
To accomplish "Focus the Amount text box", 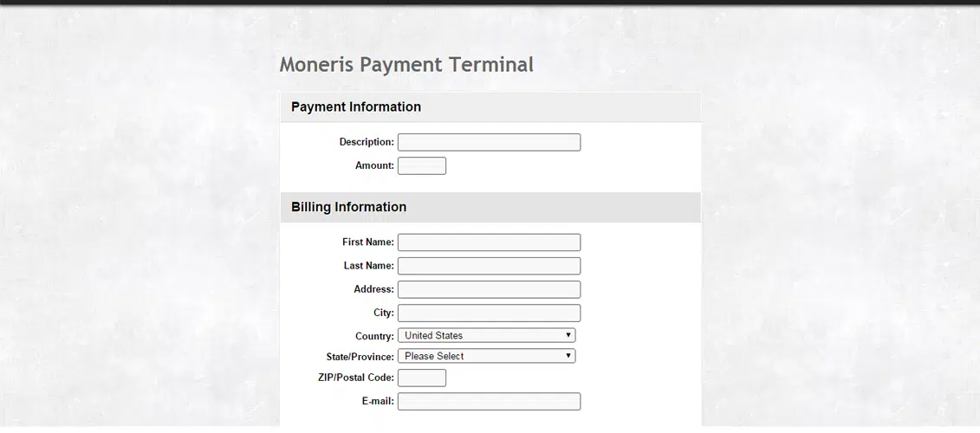I will click(421, 165).
